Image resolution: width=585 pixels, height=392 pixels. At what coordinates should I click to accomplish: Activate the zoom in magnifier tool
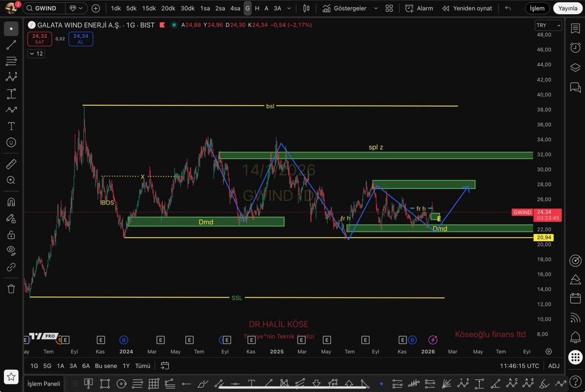tap(11, 180)
